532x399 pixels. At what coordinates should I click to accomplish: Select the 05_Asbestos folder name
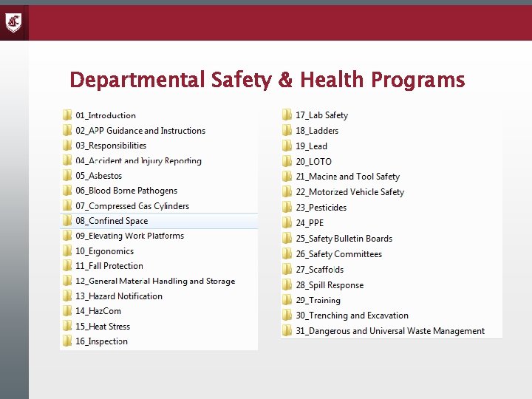click(x=99, y=176)
